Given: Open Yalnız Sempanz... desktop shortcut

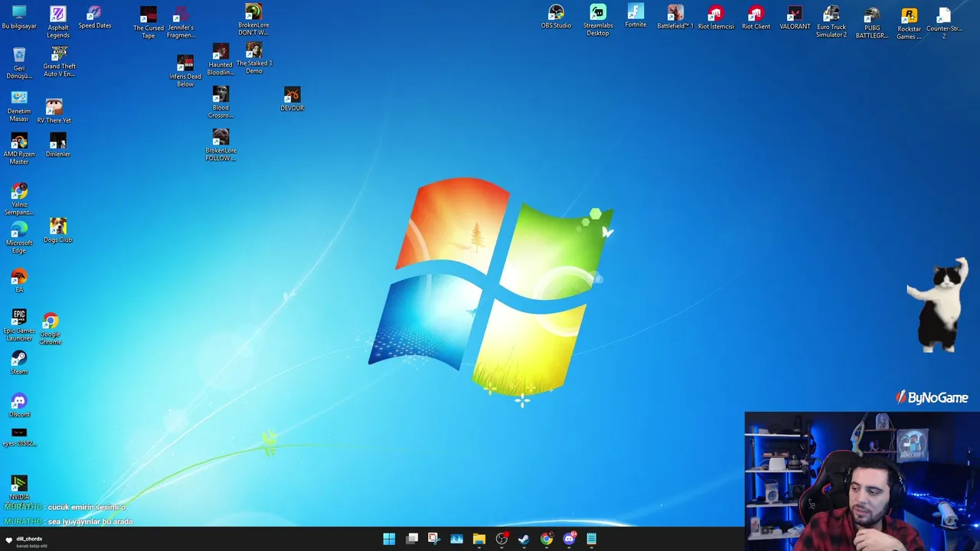Looking at the screenshot, I should coord(19,199).
